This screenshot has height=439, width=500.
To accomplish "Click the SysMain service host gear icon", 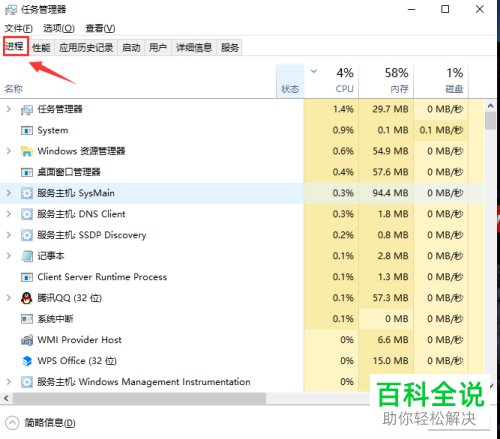I will (27, 193).
